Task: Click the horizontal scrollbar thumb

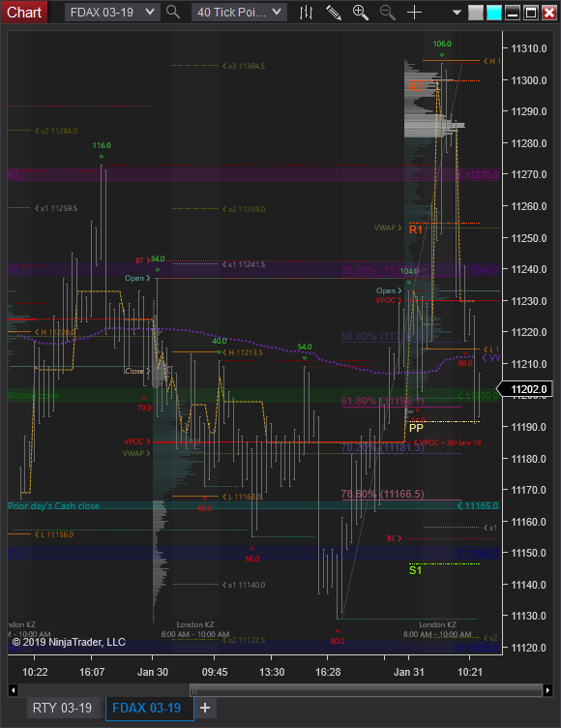Action: point(366,690)
